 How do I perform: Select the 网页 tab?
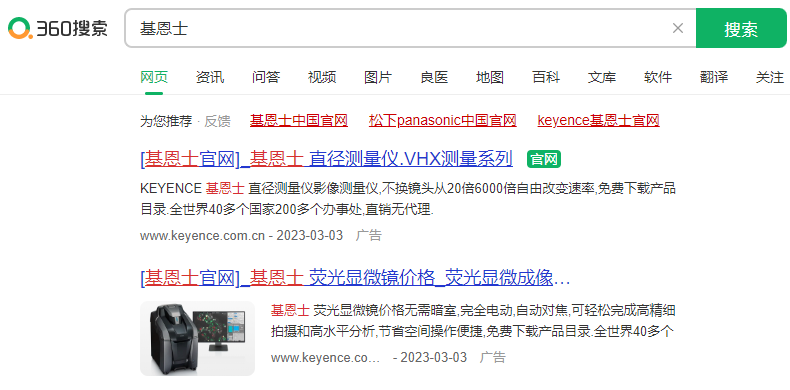[x=154, y=77]
